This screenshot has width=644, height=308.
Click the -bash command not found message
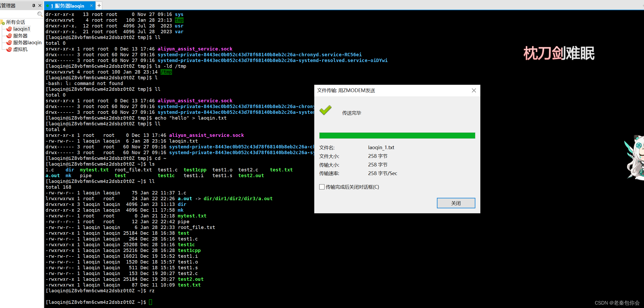tap(84, 83)
